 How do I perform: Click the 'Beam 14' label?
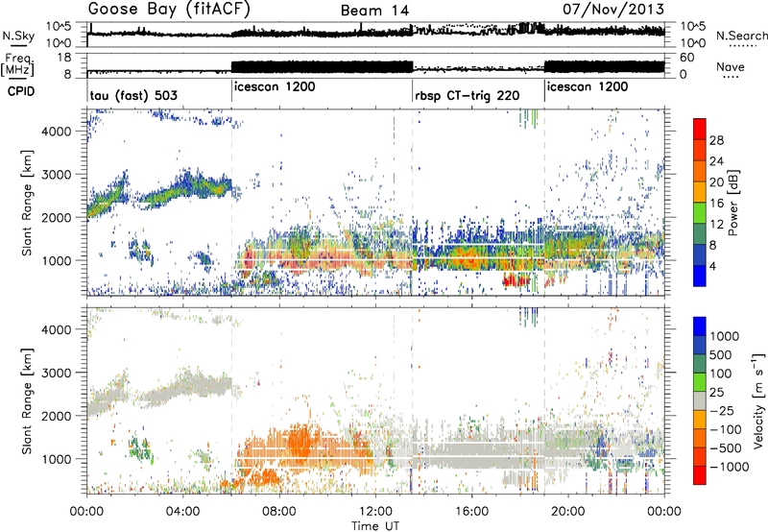pyautogui.click(x=374, y=11)
